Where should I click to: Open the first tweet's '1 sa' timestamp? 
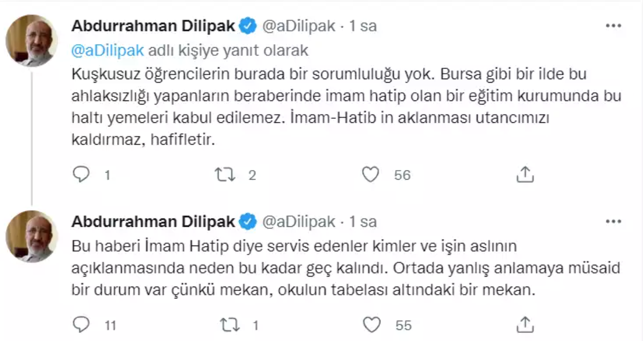pyautogui.click(x=363, y=26)
